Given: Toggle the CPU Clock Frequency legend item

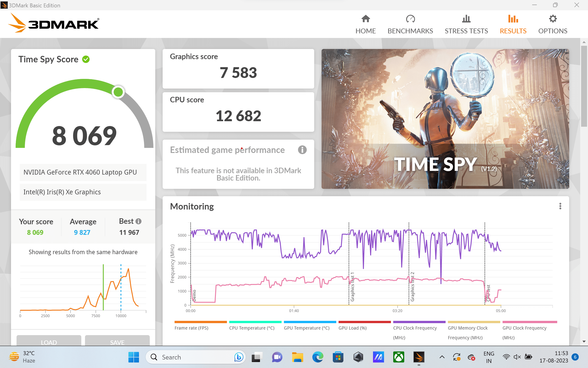Looking at the screenshot, I should click(419, 331).
